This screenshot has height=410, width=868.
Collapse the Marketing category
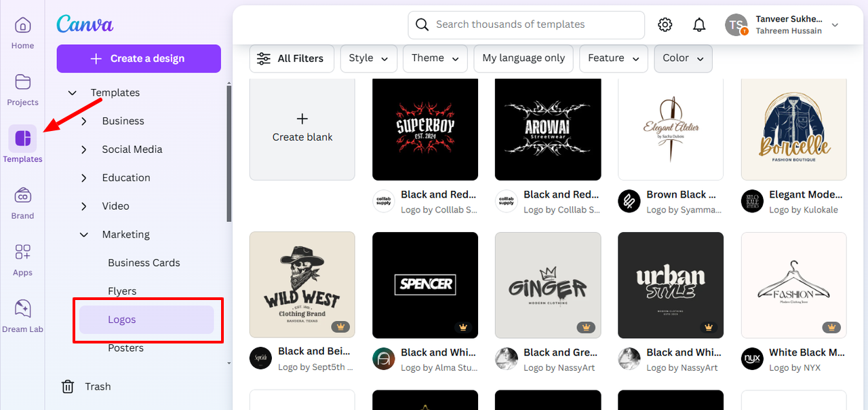pos(84,234)
